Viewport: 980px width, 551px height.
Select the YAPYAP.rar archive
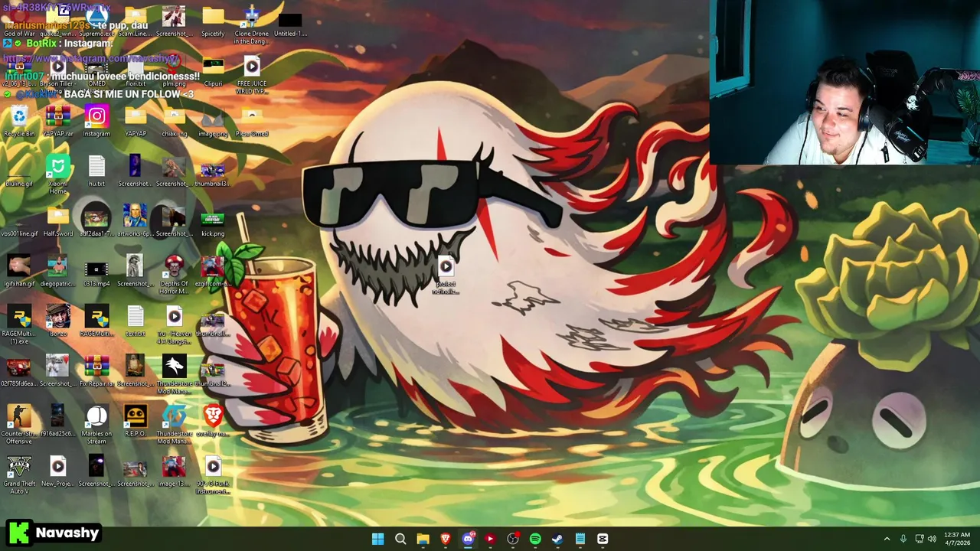[x=58, y=121]
